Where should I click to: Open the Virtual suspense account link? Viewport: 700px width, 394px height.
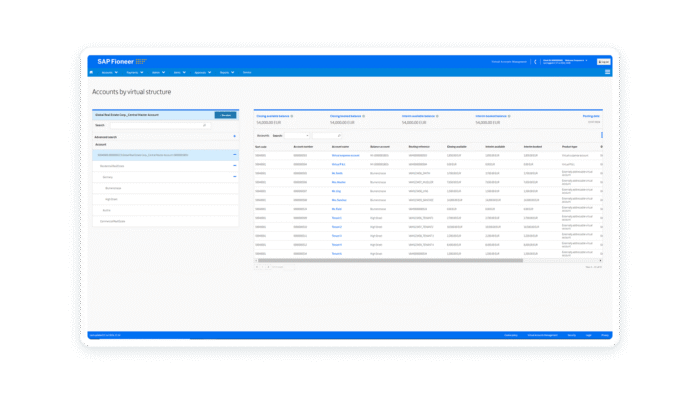point(346,155)
